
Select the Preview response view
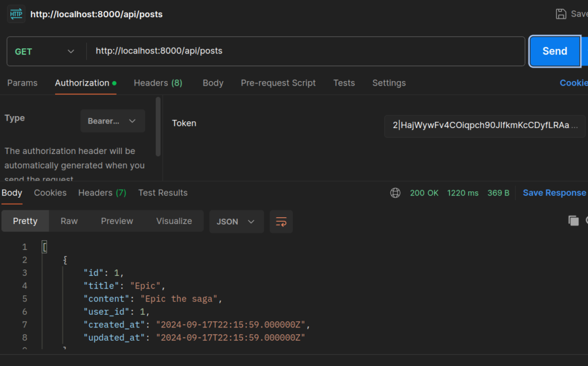pos(117,221)
